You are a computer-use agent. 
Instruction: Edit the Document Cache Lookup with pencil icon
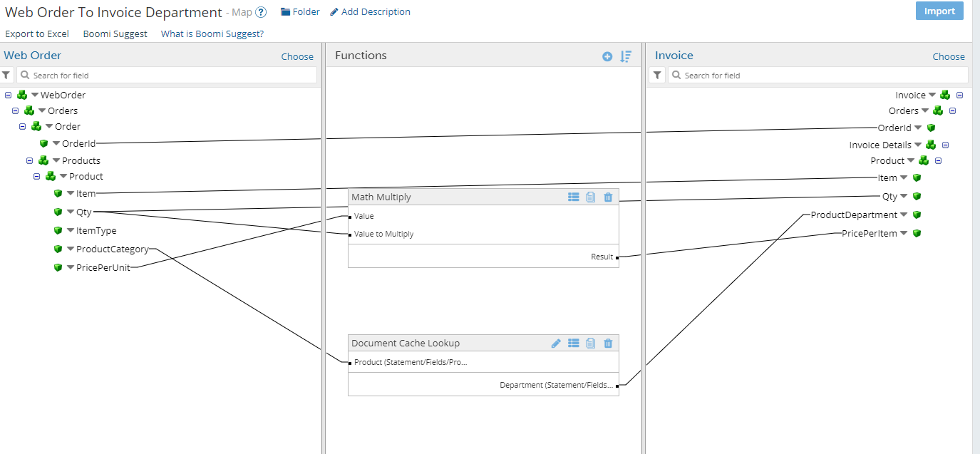tap(556, 343)
